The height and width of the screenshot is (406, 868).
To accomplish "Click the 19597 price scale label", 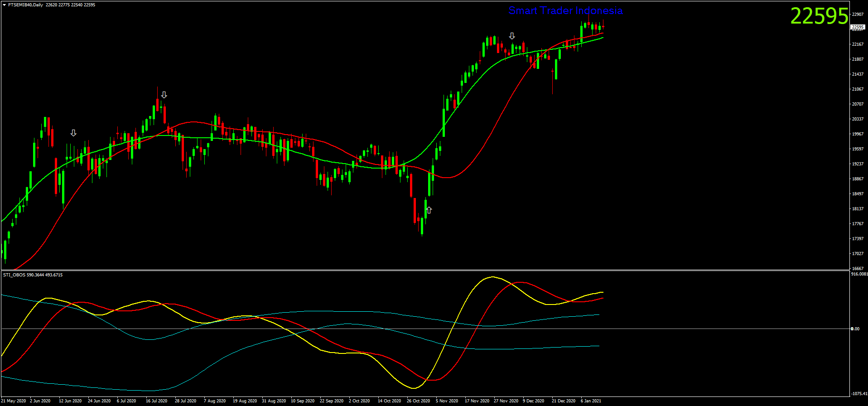I will pyautogui.click(x=858, y=149).
